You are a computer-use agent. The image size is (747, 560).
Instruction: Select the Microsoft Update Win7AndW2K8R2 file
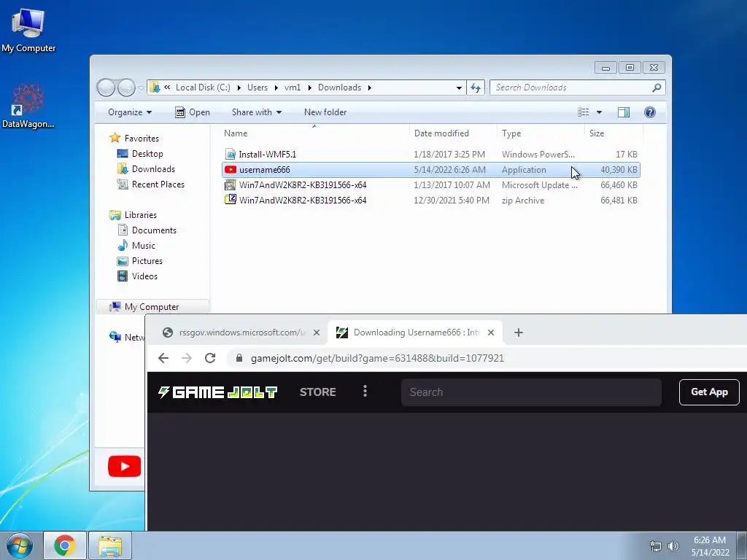(431, 184)
